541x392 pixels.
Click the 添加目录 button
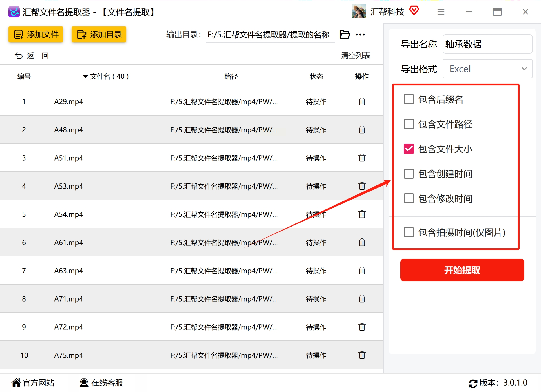point(99,34)
